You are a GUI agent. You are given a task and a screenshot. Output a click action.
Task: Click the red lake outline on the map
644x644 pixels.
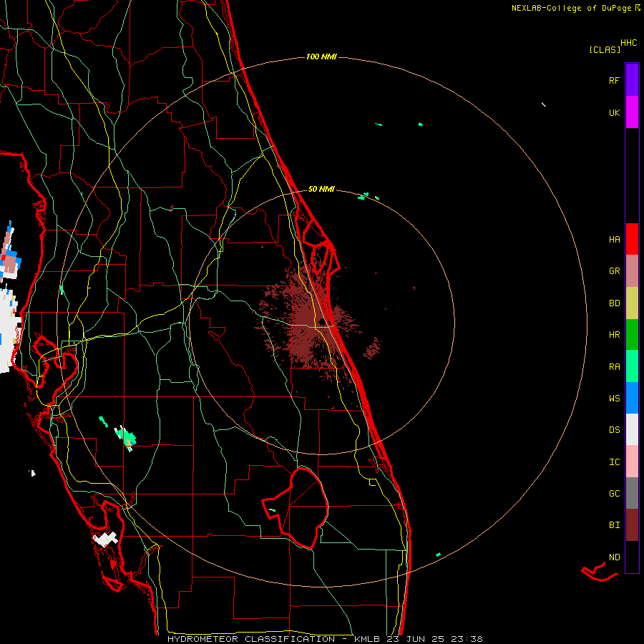pyautogui.click(x=296, y=507)
